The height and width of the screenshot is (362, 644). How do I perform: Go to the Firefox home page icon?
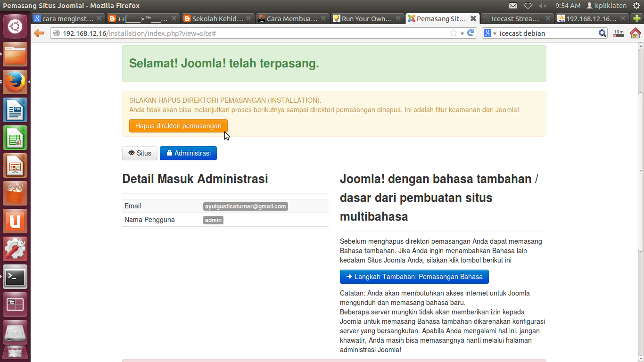click(x=636, y=33)
